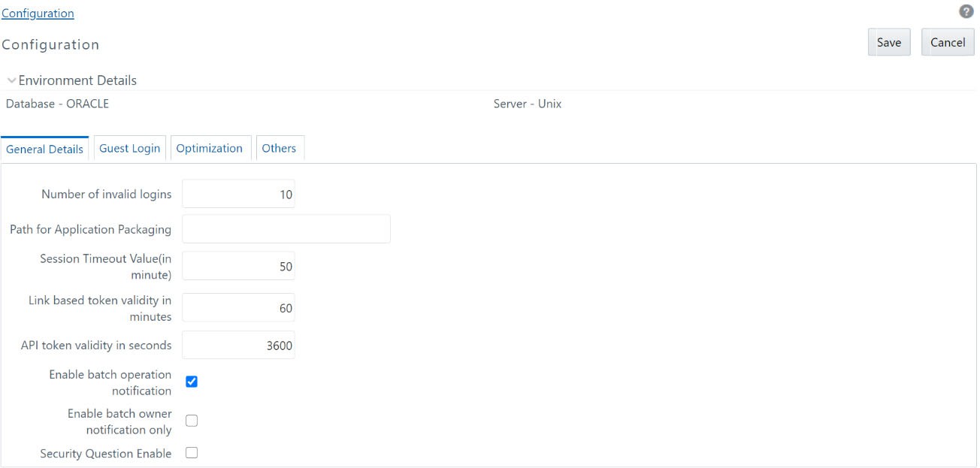
Task: Open the Optimization tab
Action: pyautogui.click(x=210, y=148)
